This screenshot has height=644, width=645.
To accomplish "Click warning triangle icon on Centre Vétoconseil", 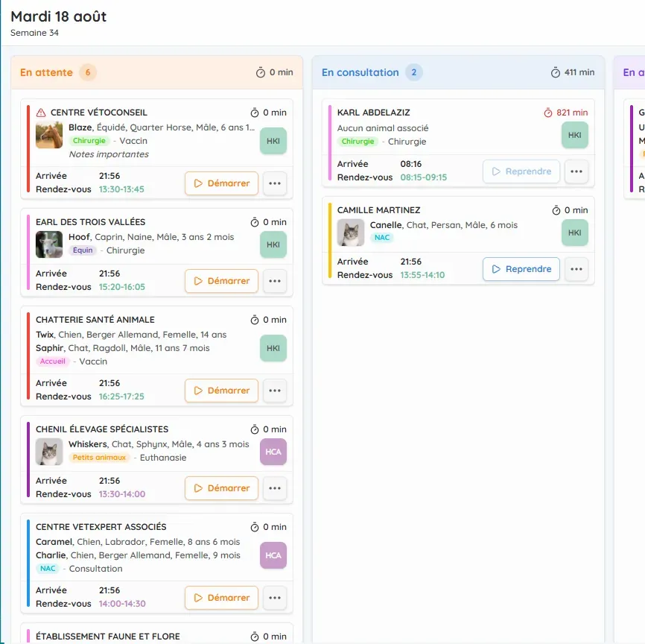I will pyautogui.click(x=41, y=113).
